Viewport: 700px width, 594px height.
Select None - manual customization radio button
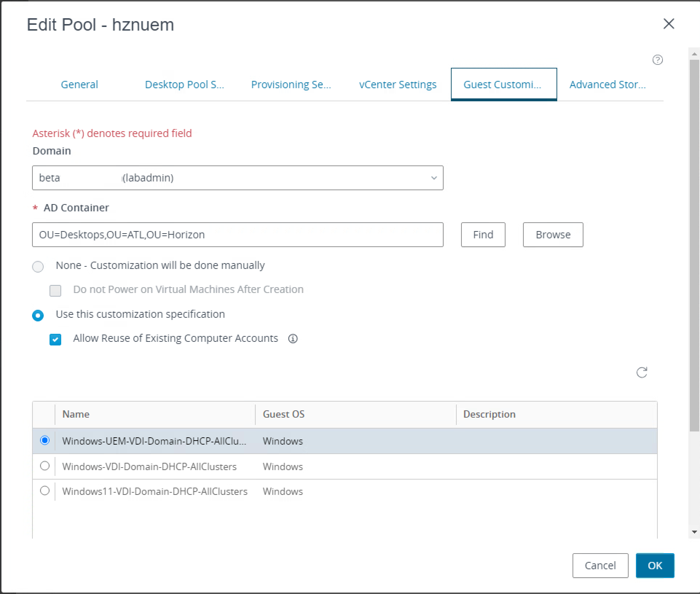[x=38, y=266]
